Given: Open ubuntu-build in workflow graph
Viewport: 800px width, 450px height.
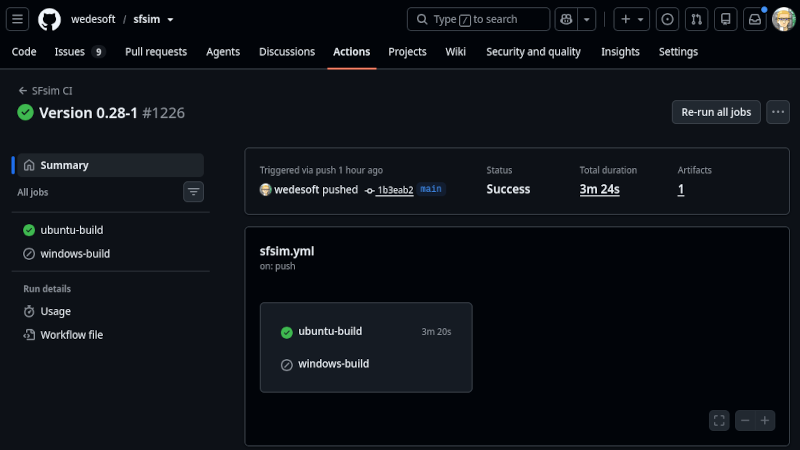Looking at the screenshot, I should (330, 331).
